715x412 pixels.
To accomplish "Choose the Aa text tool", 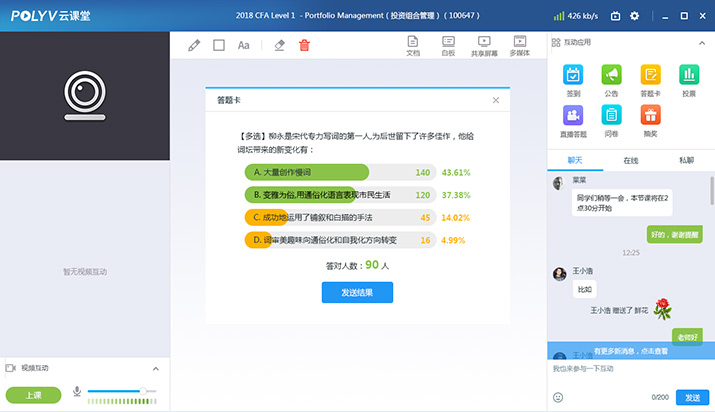I will tap(244, 45).
